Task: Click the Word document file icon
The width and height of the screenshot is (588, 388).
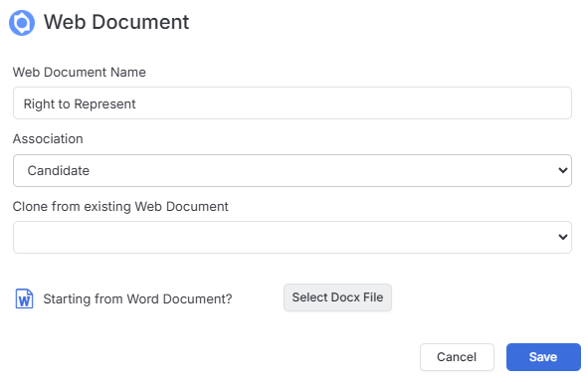Action: [x=24, y=298]
